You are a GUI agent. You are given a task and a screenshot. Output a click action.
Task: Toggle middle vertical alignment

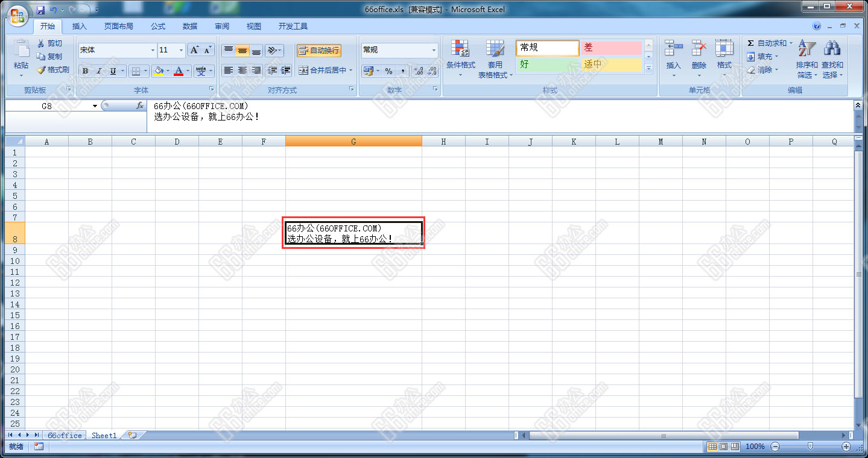[242, 51]
